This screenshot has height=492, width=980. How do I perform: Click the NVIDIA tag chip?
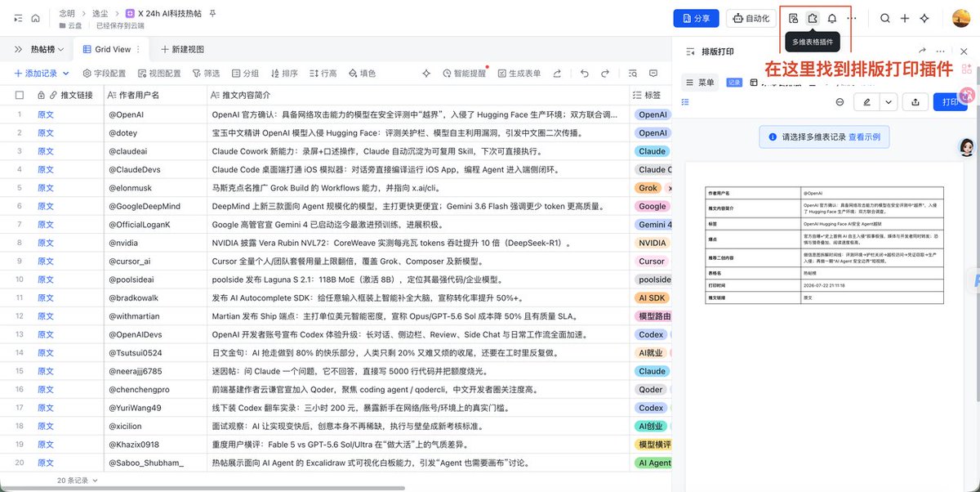(652, 243)
